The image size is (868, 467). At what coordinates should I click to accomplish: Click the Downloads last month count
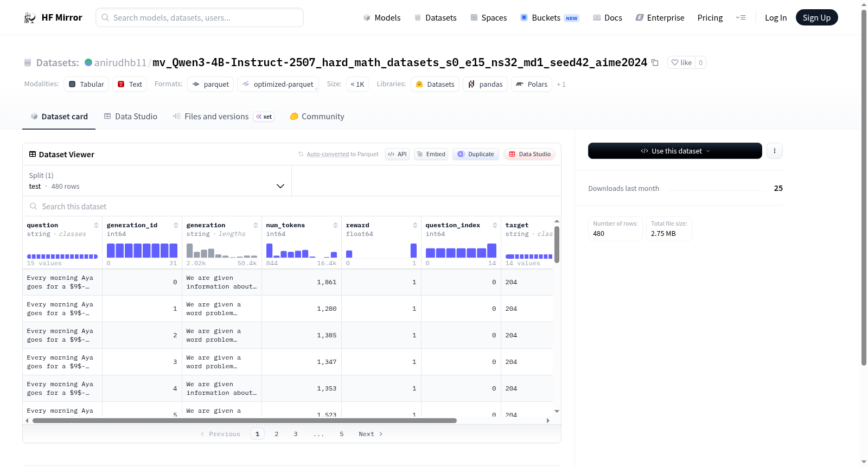778,188
